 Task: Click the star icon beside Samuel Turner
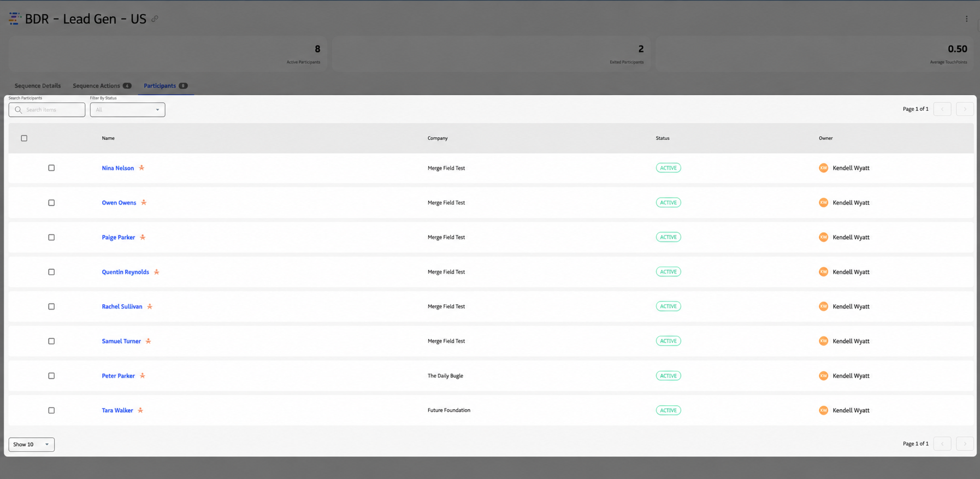click(148, 341)
